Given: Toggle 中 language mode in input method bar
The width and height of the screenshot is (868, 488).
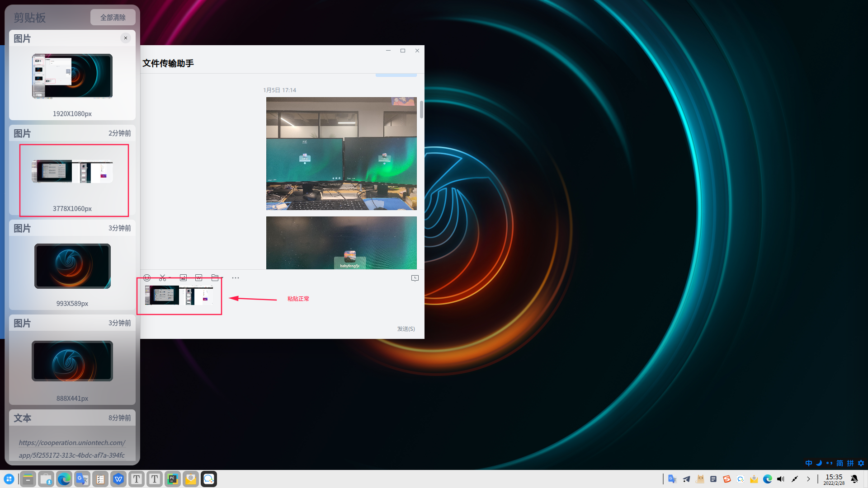Looking at the screenshot, I should pyautogui.click(x=808, y=463).
